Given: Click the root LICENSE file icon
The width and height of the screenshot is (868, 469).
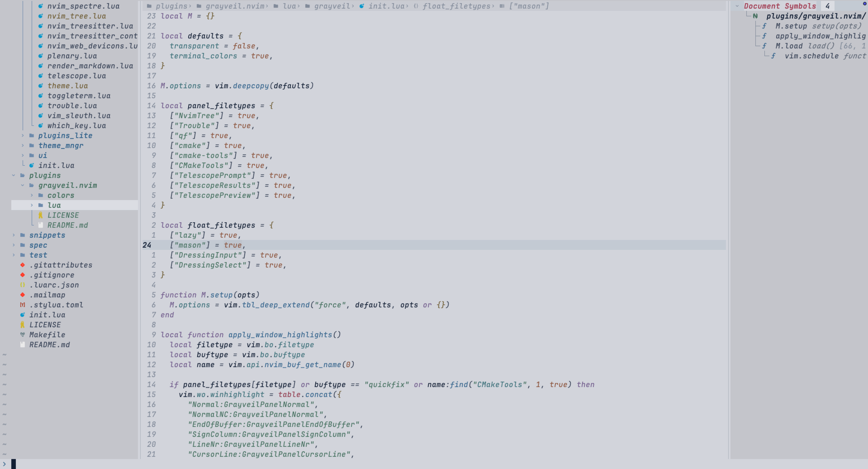Looking at the screenshot, I should point(23,325).
